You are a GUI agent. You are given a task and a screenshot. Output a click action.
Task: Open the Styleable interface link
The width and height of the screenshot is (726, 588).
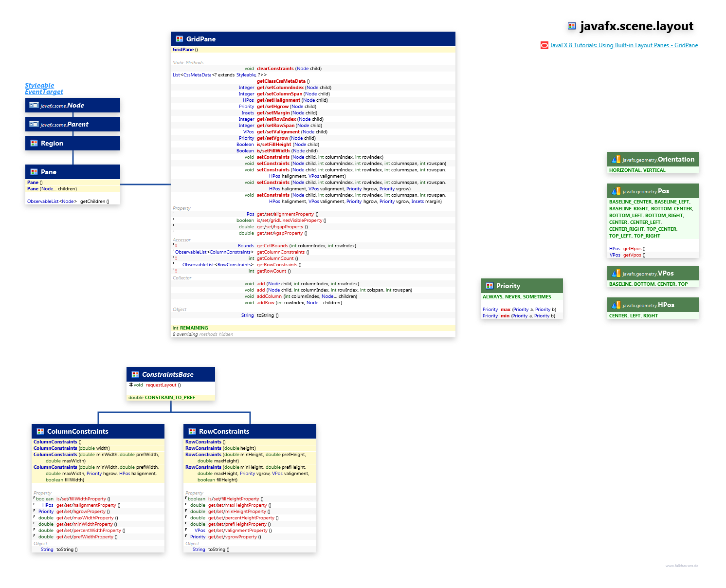(x=39, y=85)
